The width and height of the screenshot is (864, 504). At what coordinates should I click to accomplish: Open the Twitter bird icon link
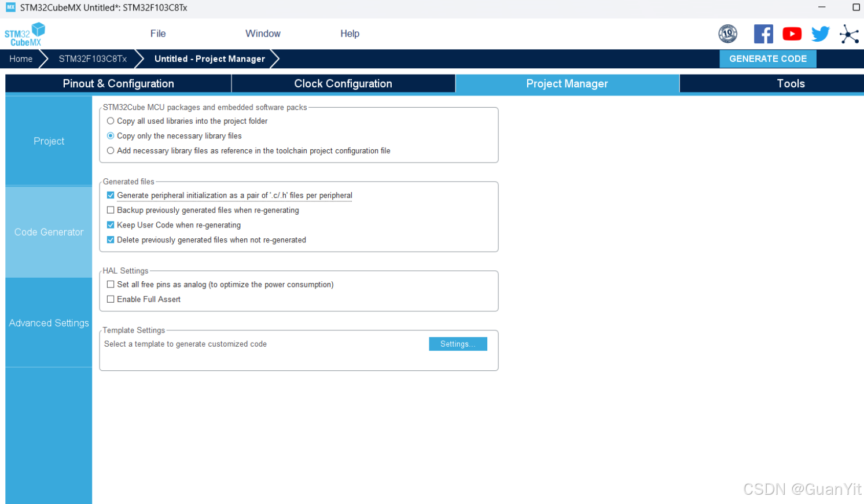point(820,34)
